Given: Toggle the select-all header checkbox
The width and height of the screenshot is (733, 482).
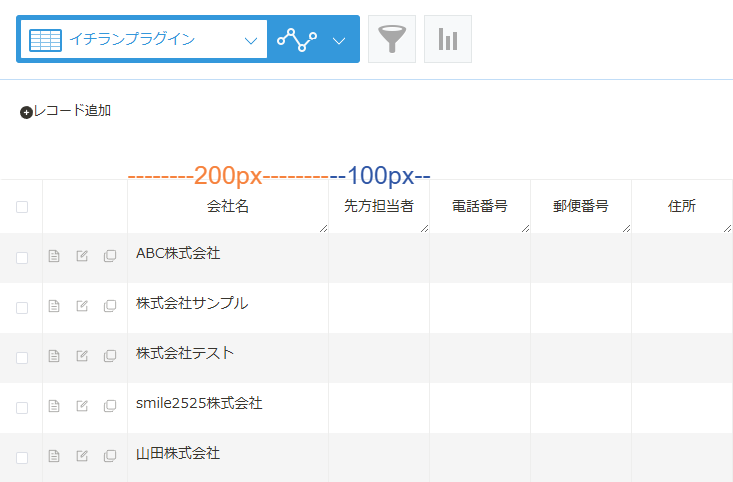Looking at the screenshot, I should (x=22, y=207).
